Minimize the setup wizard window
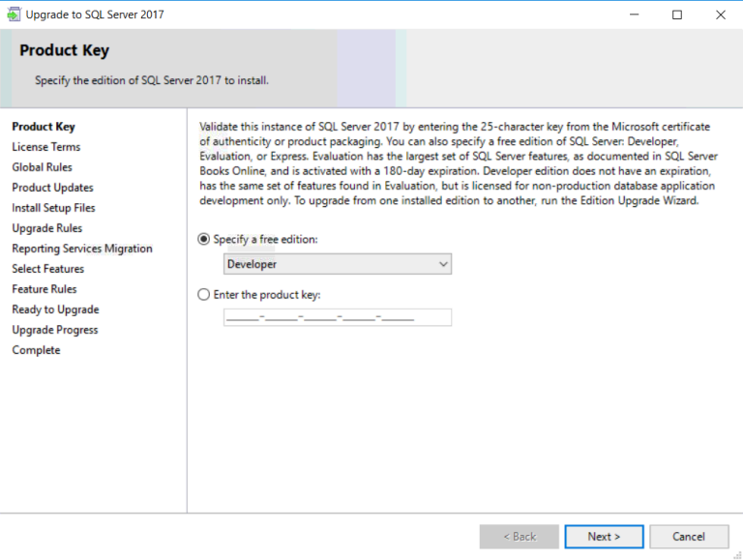Image resolution: width=743 pixels, height=560 pixels. pos(634,15)
